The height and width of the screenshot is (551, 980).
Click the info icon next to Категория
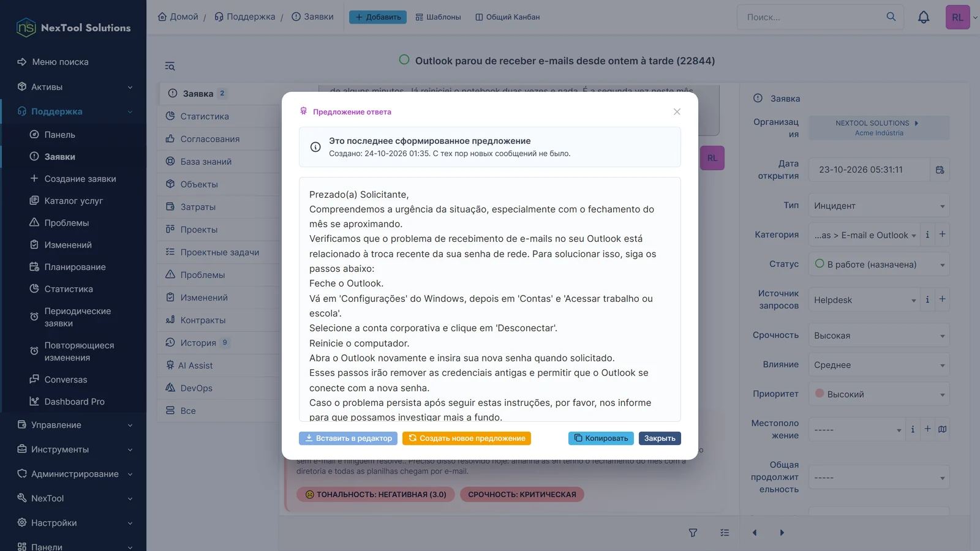click(x=927, y=234)
